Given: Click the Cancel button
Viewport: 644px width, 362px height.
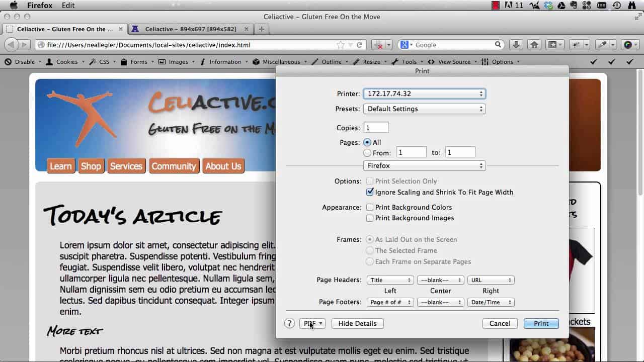Looking at the screenshot, I should [500, 323].
